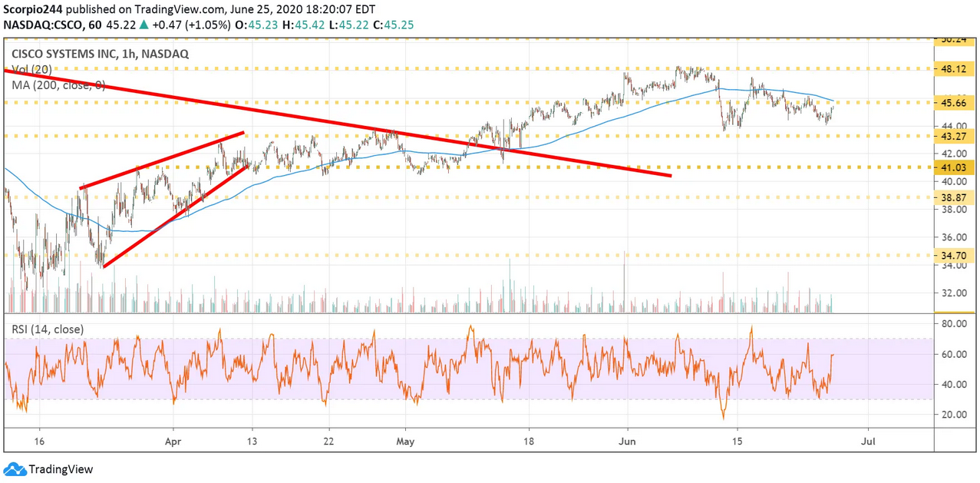The image size is (980, 483).
Task: Click the RSI (14, close) indicator label
Action: click(48, 329)
